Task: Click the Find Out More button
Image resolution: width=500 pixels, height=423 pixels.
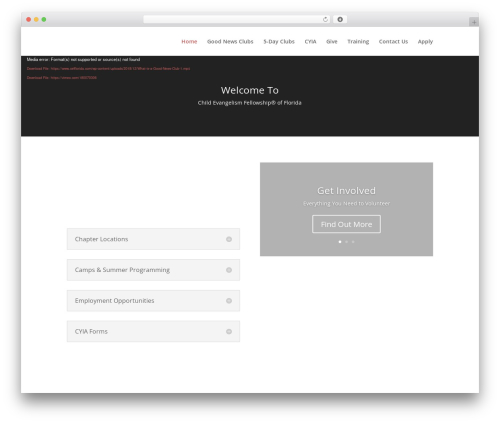Action: [x=346, y=224]
